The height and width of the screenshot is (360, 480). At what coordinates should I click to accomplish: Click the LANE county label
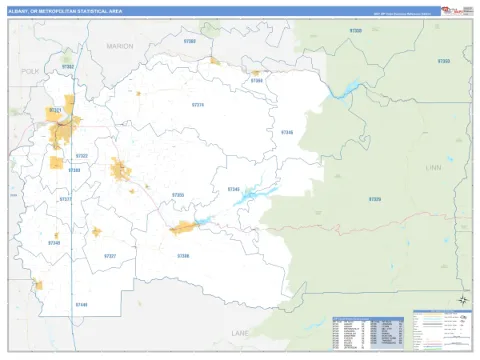pyautogui.click(x=240, y=333)
